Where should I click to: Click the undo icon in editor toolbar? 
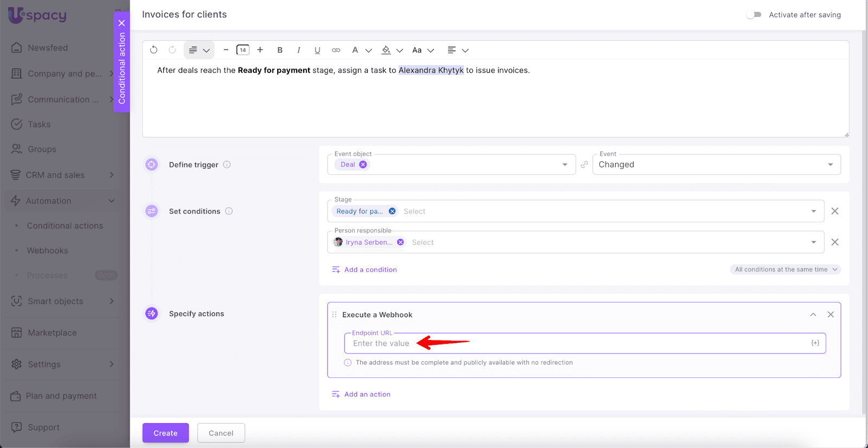pos(154,50)
